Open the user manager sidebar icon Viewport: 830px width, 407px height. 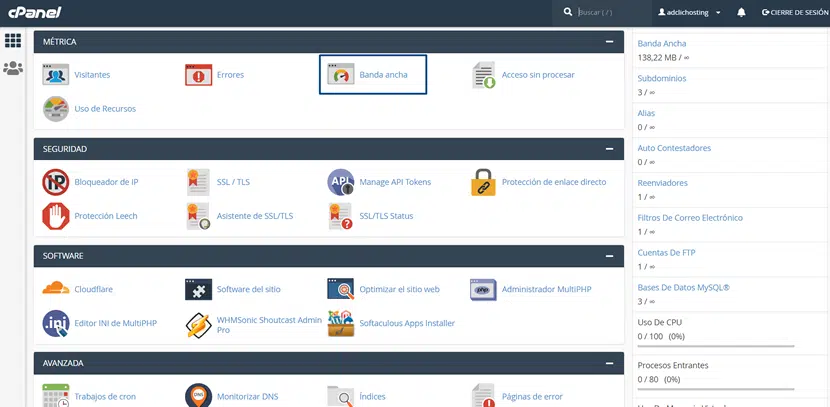[13, 69]
